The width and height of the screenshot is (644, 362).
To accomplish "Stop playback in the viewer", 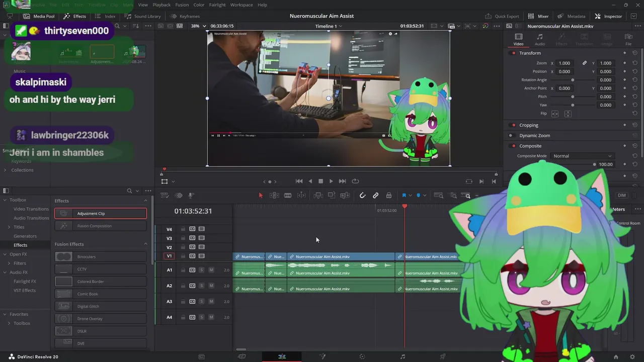I will [x=320, y=181].
